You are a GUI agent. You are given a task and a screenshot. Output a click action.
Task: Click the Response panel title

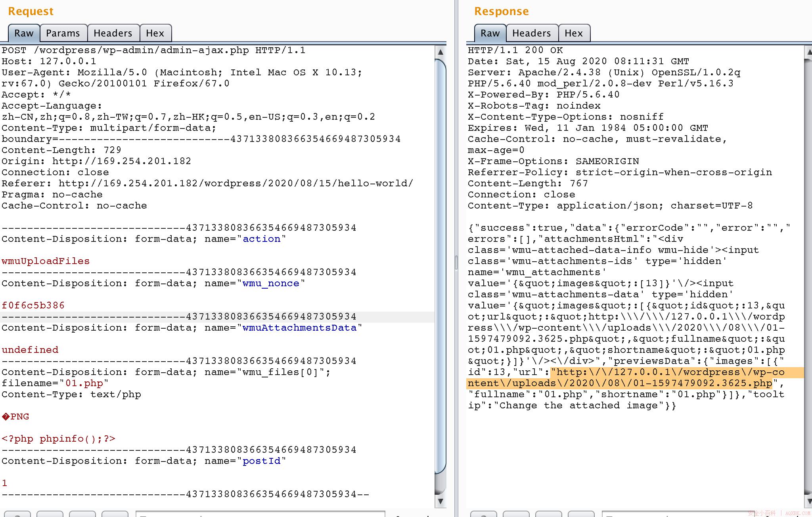502,11
